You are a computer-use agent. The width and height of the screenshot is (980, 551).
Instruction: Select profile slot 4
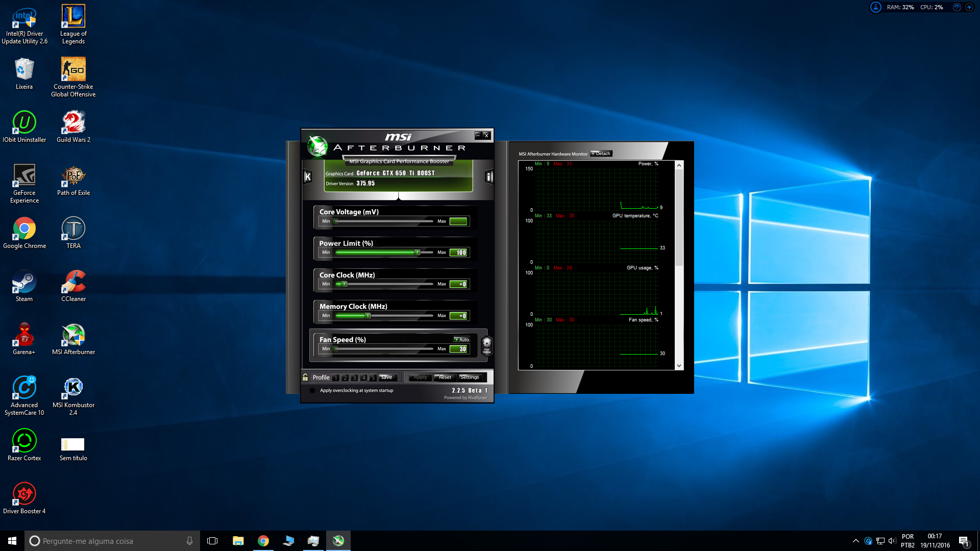tap(363, 378)
